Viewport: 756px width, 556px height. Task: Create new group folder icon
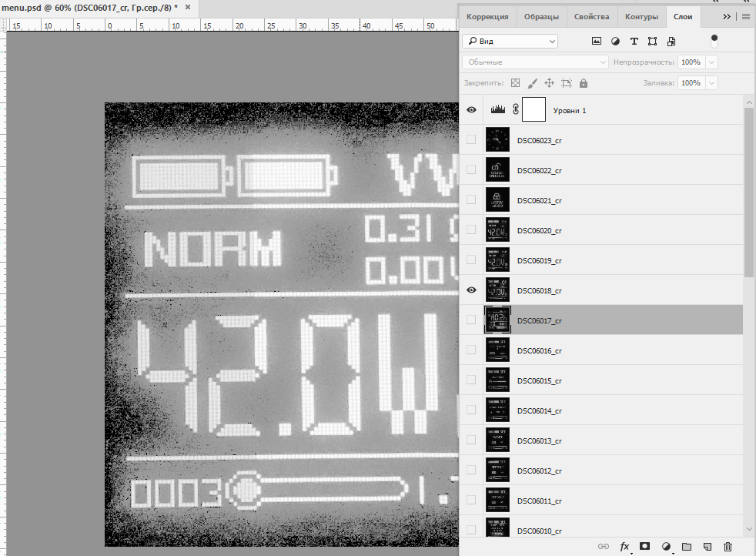coord(687,546)
